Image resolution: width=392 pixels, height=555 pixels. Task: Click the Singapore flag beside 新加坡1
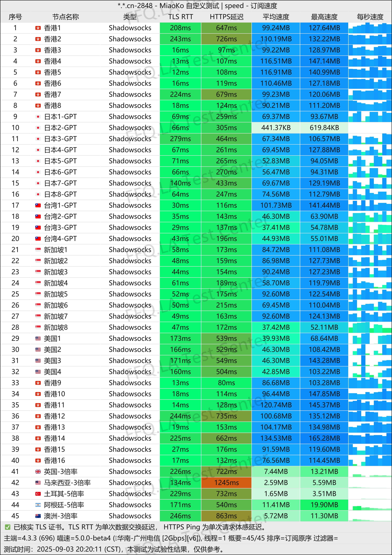pos(38,250)
